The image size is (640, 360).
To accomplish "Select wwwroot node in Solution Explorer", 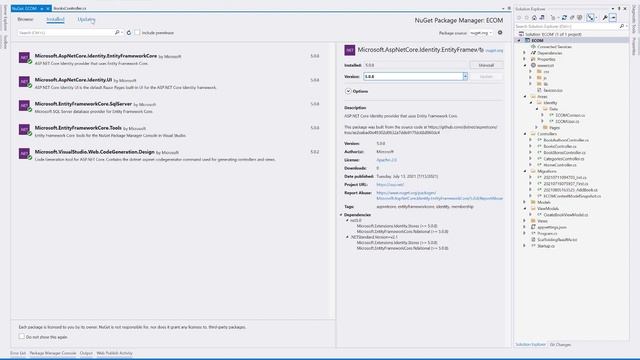I will 545,65.
